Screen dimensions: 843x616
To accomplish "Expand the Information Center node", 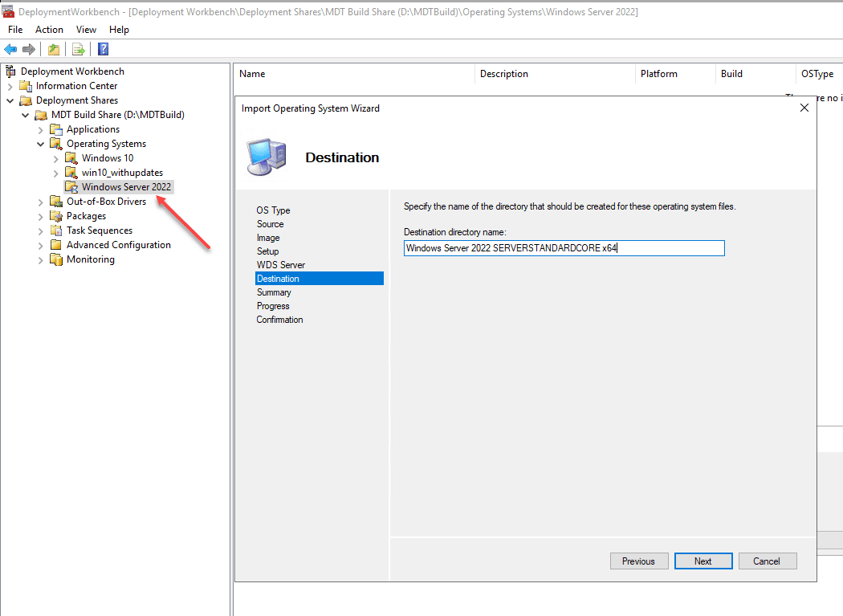I will point(10,86).
